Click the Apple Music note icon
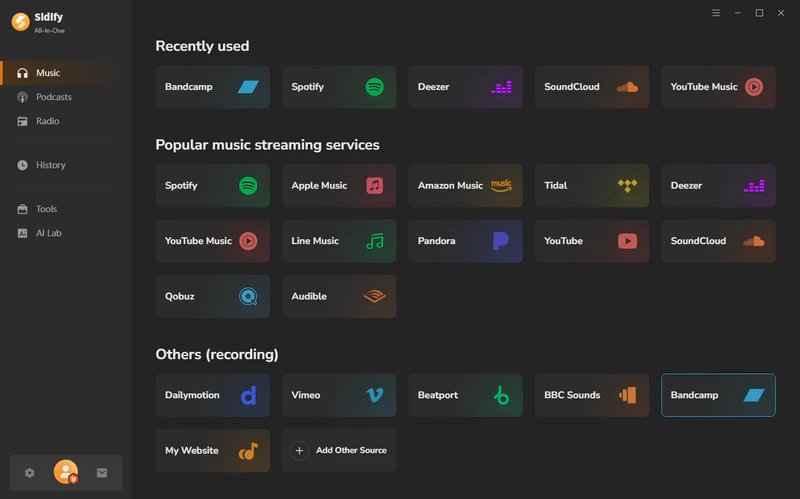 coord(374,186)
